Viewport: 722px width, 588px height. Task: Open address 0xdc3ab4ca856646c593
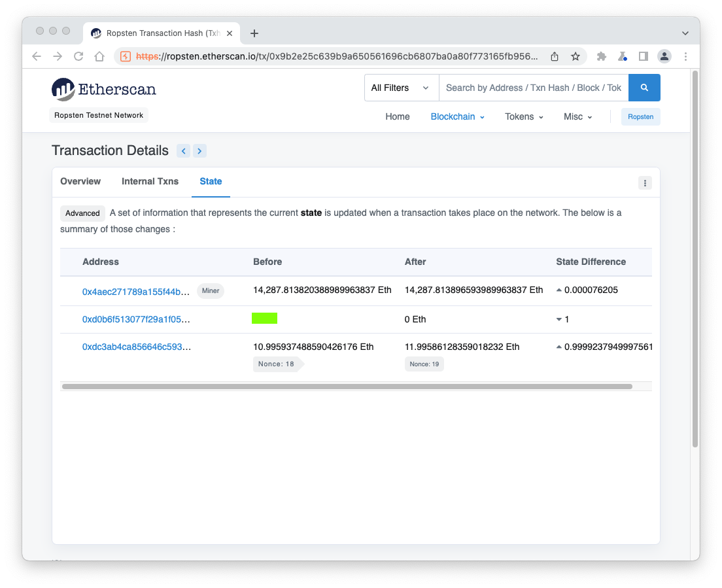click(x=136, y=347)
